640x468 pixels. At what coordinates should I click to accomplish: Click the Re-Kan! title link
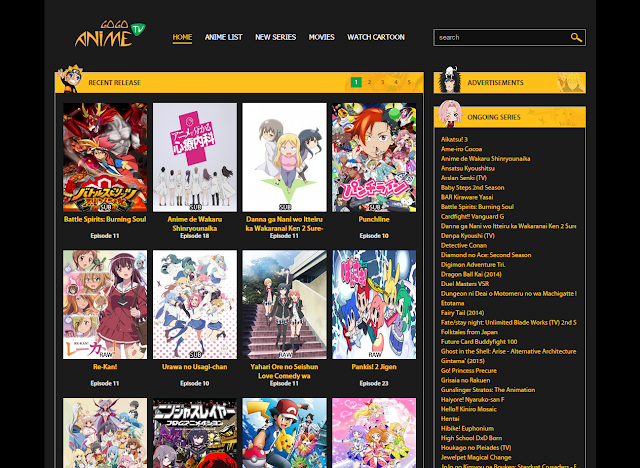point(105,367)
